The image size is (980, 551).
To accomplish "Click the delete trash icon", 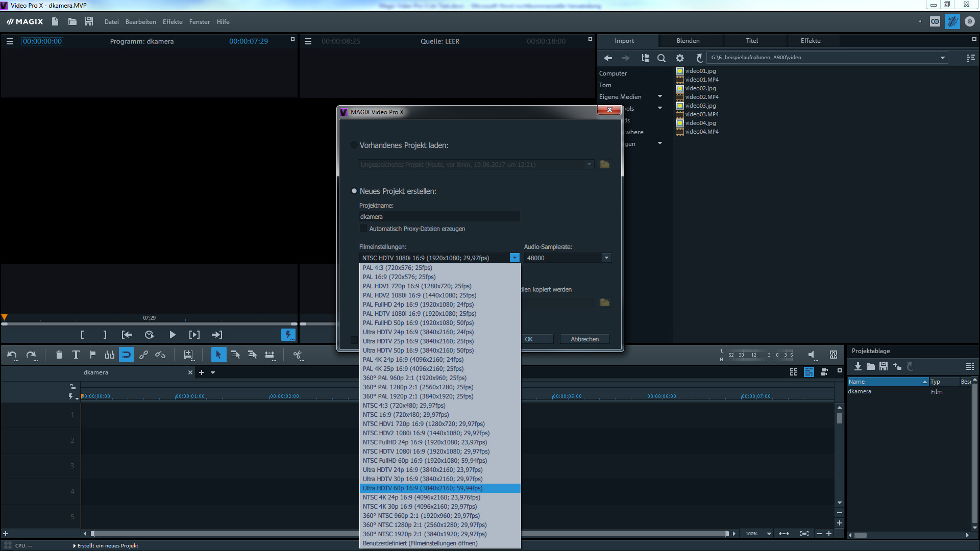I will tap(59, 355).
